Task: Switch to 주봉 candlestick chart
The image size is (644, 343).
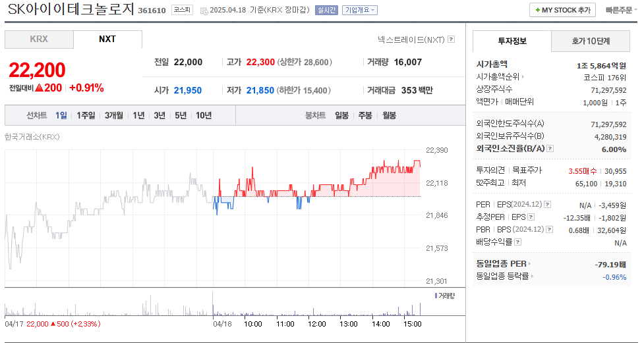Action: pos(365,116)
